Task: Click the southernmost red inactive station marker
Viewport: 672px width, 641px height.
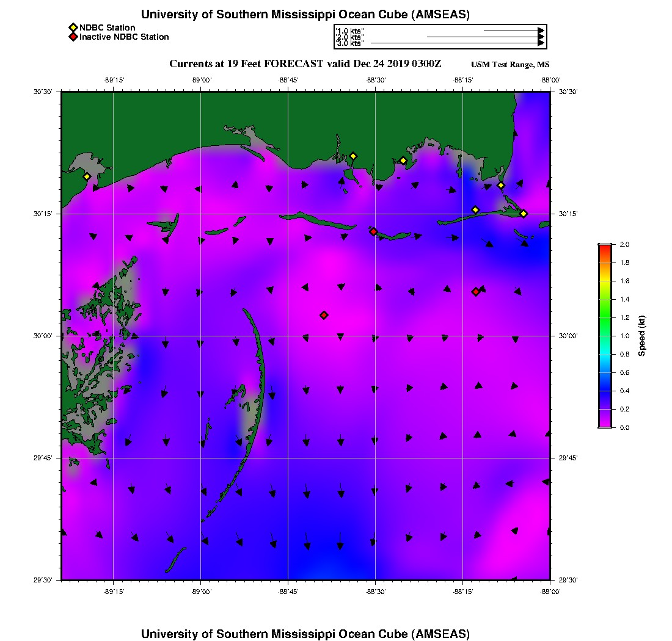Action: (x=324, y=315)
